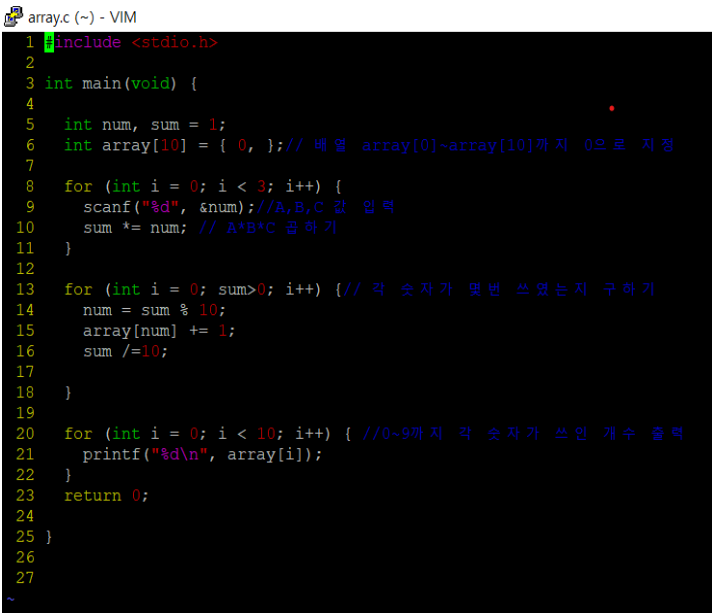Click line number 24 in the gutter

tap(25, 516)
